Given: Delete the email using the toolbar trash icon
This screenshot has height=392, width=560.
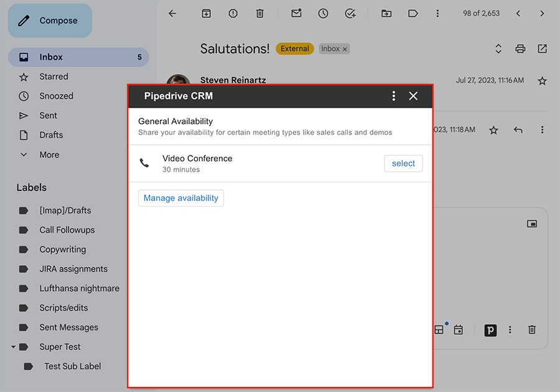Looking at the screenshot, I should (x=260, y=13).
